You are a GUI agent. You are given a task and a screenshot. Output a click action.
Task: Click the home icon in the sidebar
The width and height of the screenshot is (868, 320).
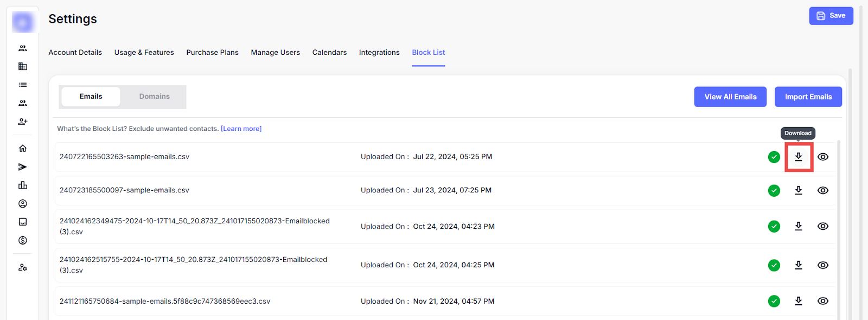click(23, 148)
